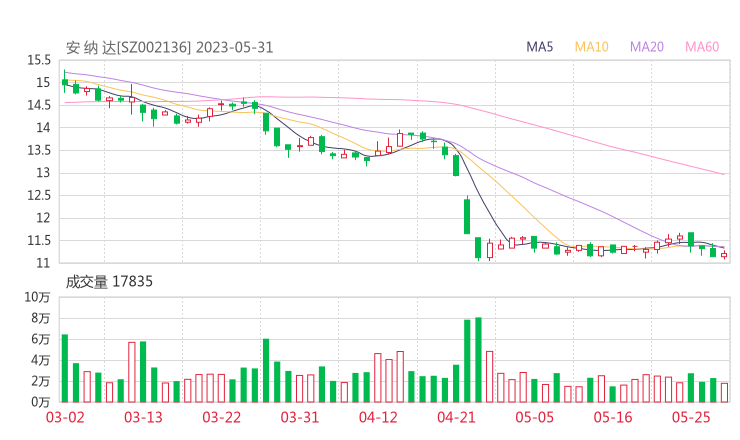Click the MA10 legend label
Image resolution: width=740 pixels, height=440 pixels.
click(x=591, y=47)
